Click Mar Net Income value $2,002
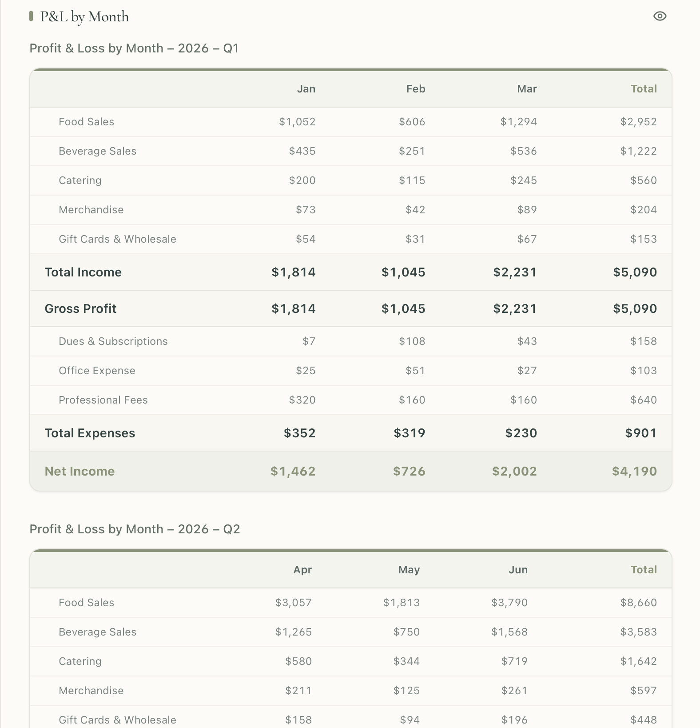The height and width of the screenshot is (728, 700). point(514,471)
